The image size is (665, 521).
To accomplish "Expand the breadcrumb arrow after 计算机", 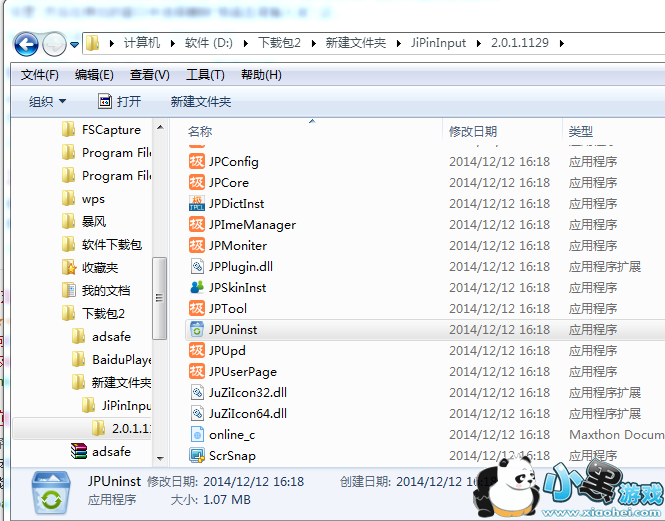I will point(172,43).
